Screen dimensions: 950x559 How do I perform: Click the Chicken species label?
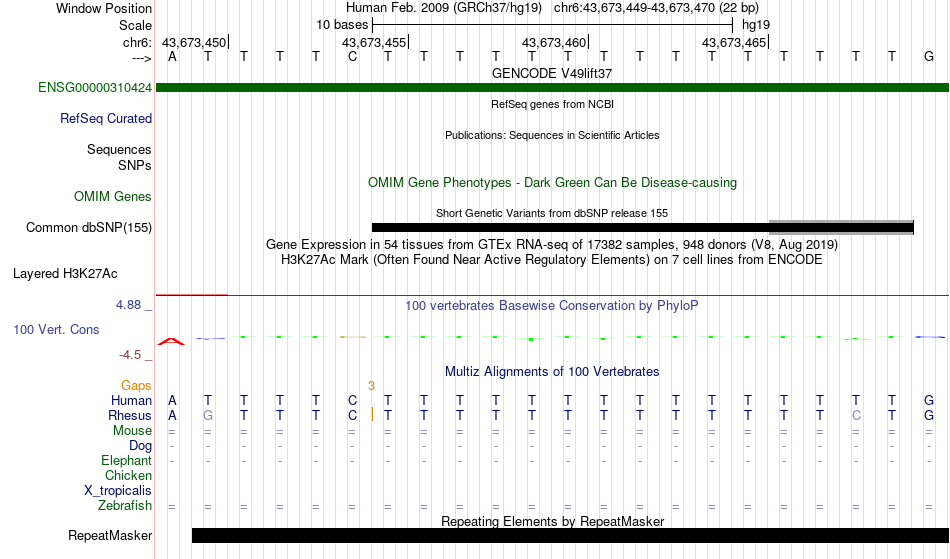[x=128, y=476]
